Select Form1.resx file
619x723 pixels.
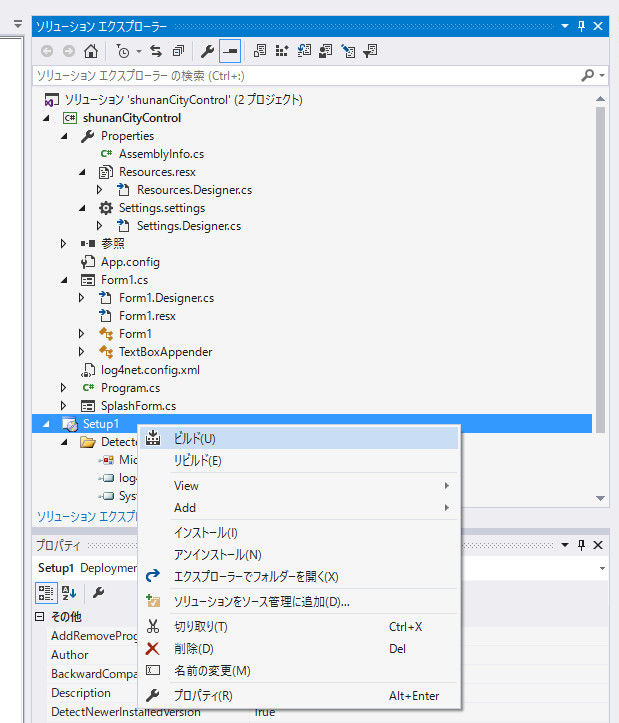[x=147, y=316]
